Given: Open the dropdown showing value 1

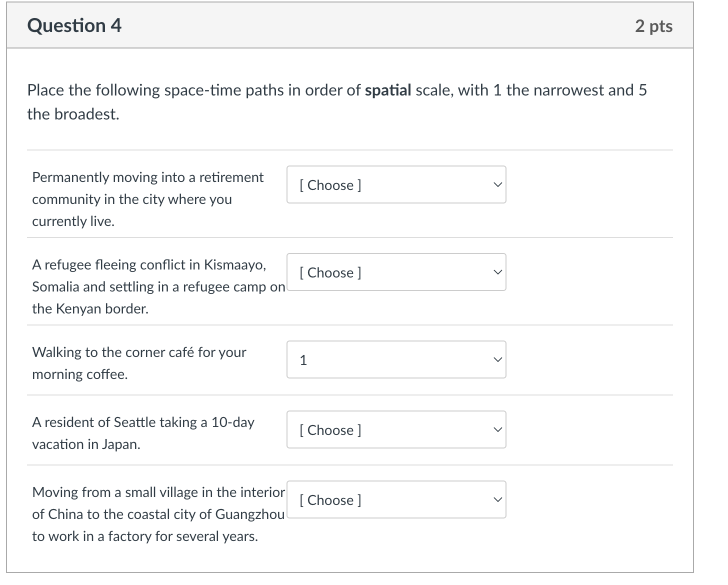Looking at the screenshot, I should pos(396,359).
